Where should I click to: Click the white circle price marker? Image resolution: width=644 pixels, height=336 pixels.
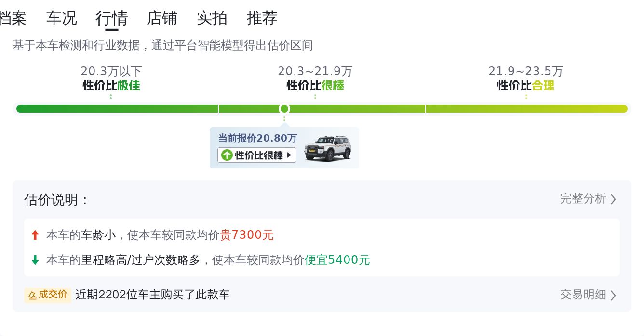[x=284, y=109]
